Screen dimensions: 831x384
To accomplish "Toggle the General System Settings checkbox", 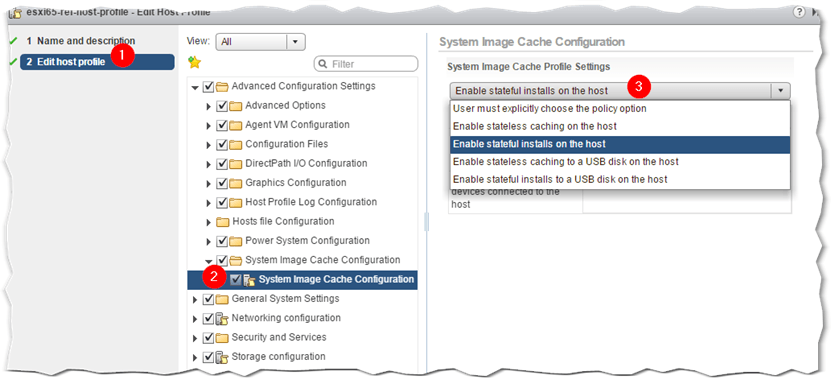I will point(209,299).
